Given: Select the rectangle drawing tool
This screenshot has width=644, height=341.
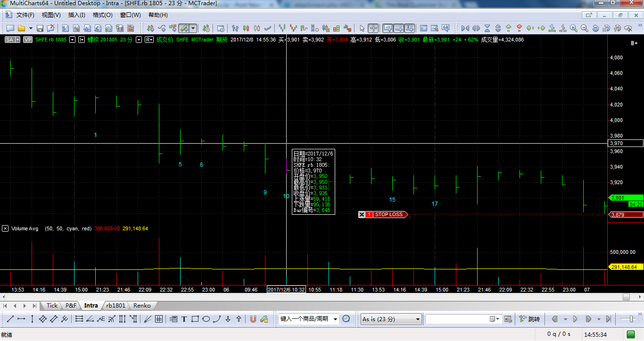Looking at the screenshot, I should (195, 319).
